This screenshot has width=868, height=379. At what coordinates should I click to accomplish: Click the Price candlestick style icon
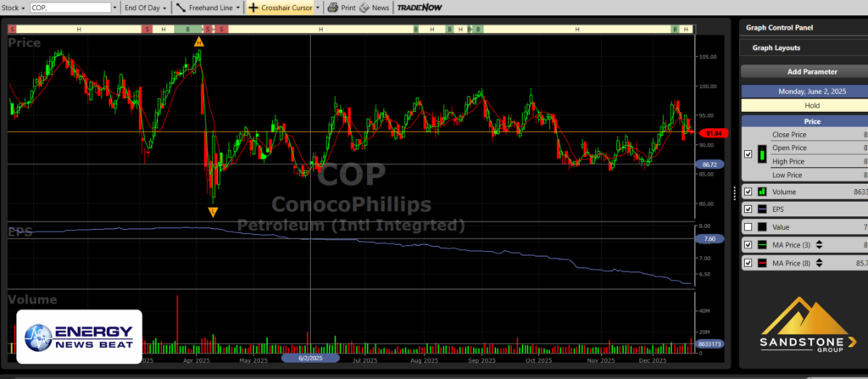764,154
